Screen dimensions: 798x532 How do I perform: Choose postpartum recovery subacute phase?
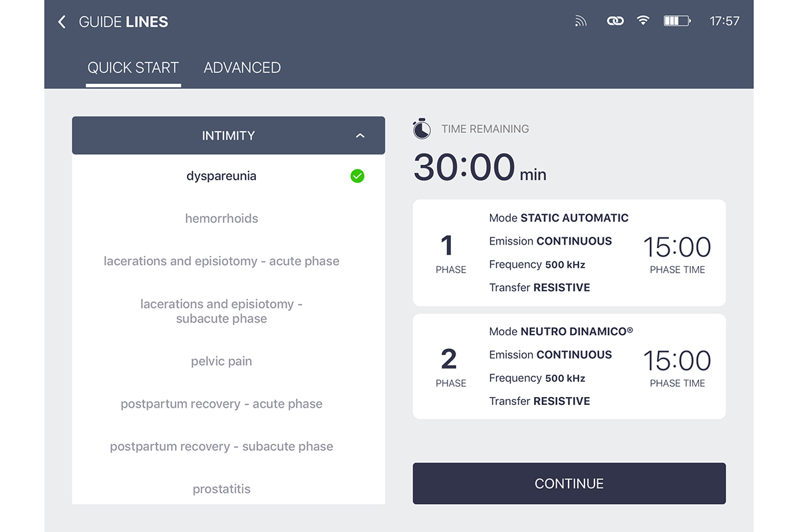221,447
